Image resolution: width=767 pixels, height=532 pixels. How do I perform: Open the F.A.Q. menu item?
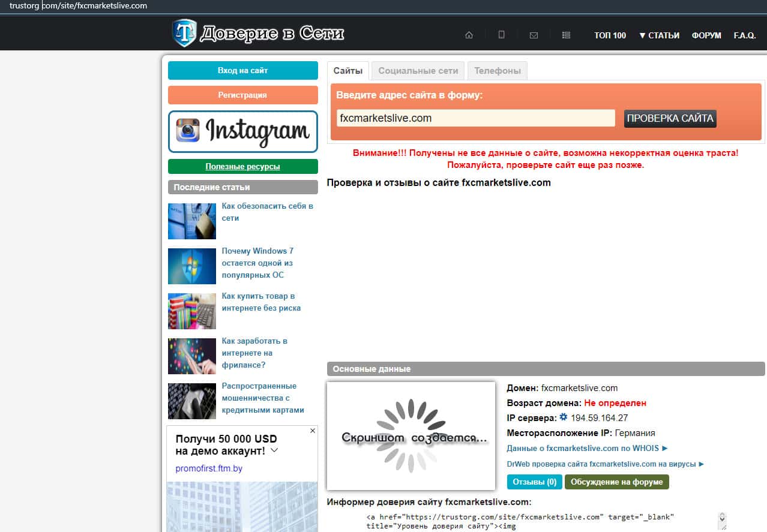[745, 35]
